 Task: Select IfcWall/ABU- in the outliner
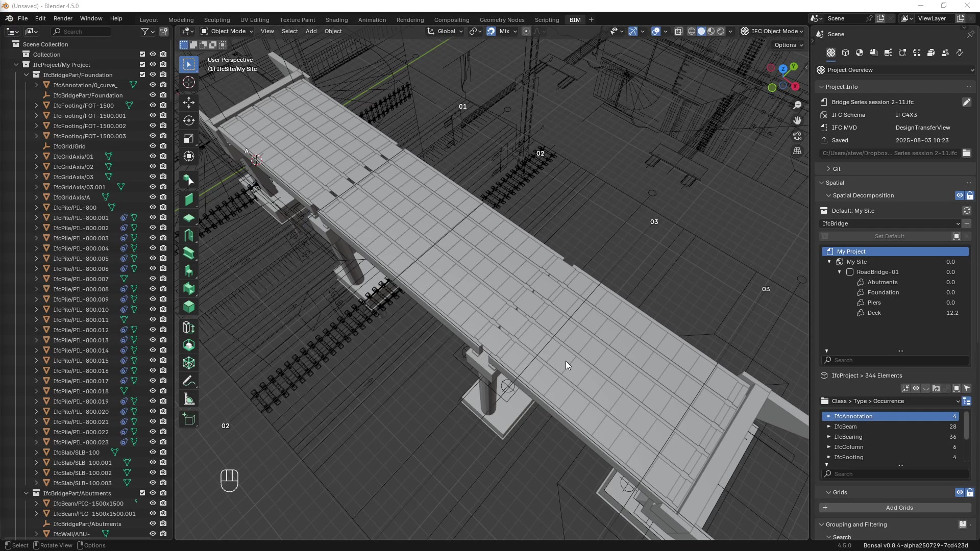pos(71,534)
